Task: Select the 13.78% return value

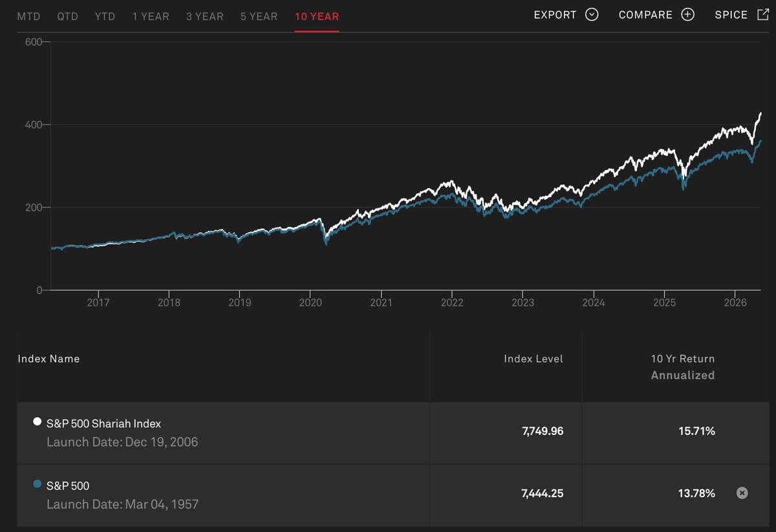Action: [x=697, y=493]
